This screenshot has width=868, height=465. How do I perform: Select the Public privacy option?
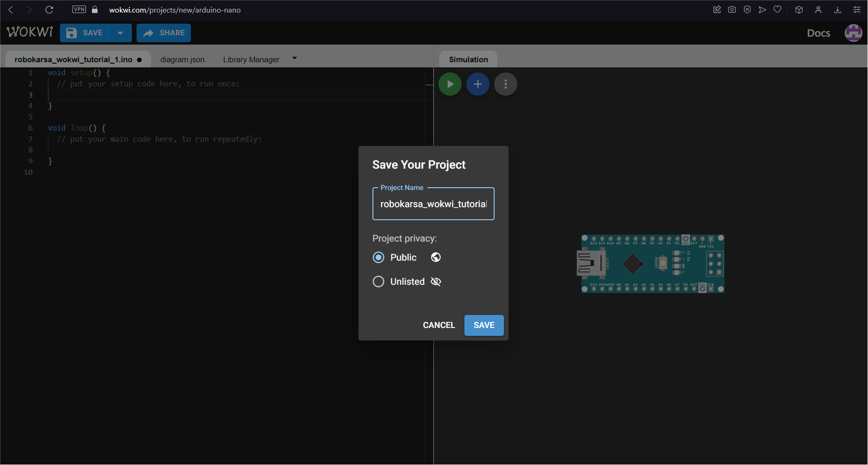click(x=379, y=257)
